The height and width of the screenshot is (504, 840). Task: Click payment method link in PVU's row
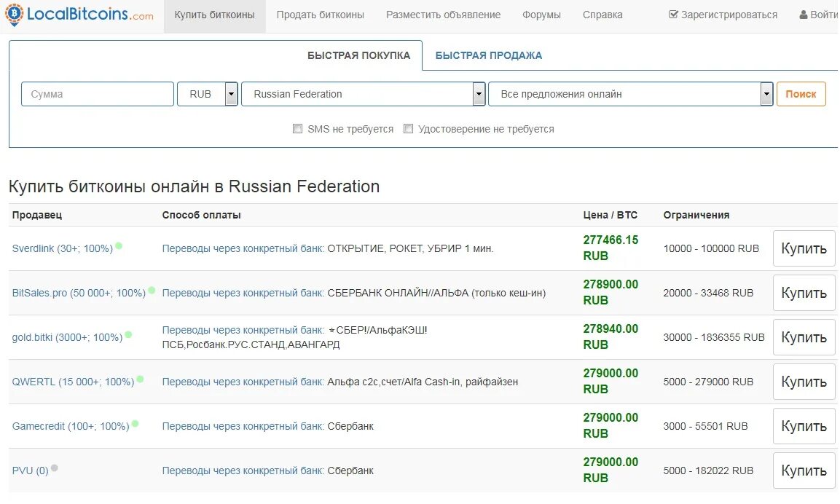[243, 470]
